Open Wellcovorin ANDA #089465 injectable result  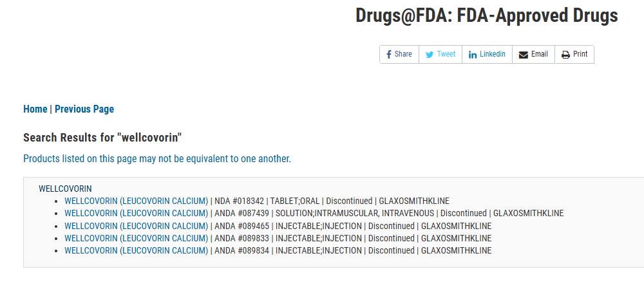coord(137,226)
